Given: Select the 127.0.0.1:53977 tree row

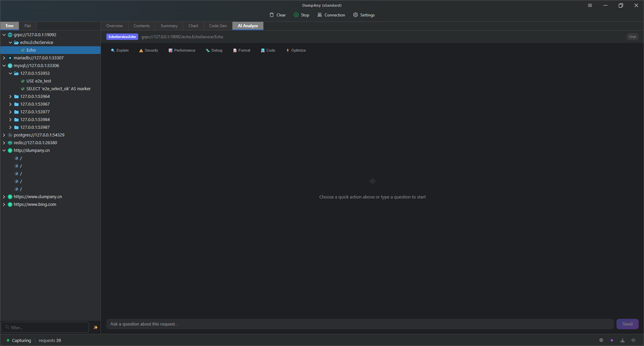Looking at the screenshot, I should pyautogui.click(x=51, y=112).
